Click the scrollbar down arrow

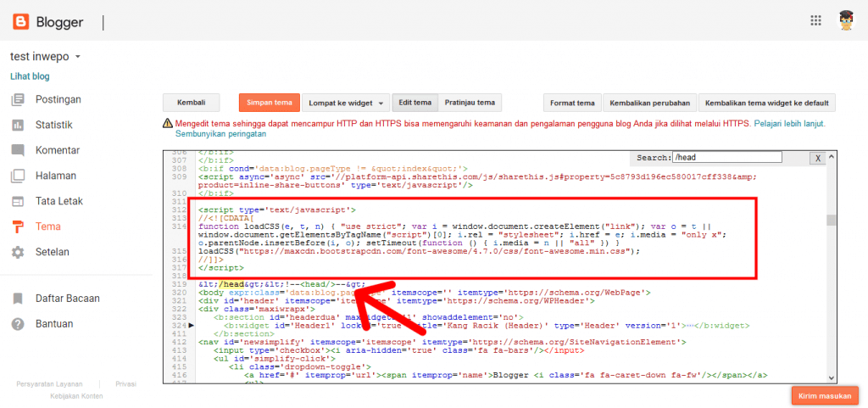point(831,377)
